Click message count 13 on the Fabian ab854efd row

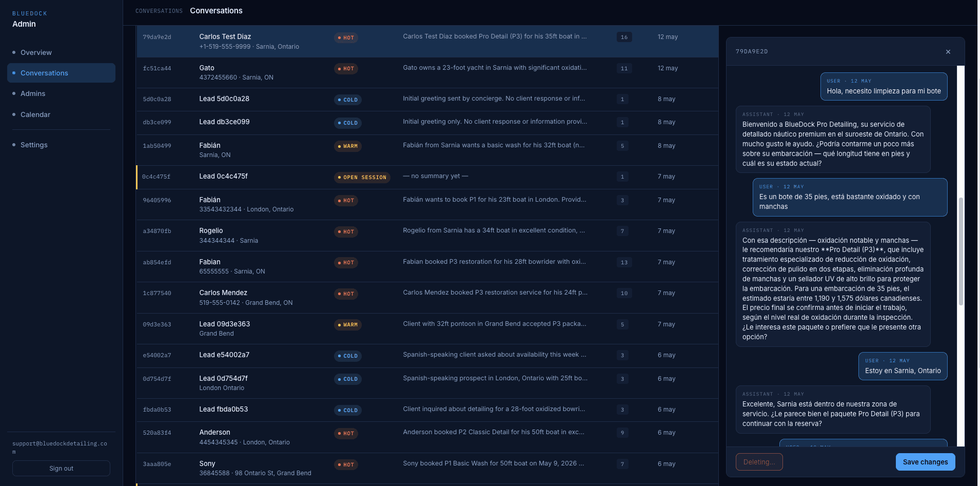[x=624, y=262]
